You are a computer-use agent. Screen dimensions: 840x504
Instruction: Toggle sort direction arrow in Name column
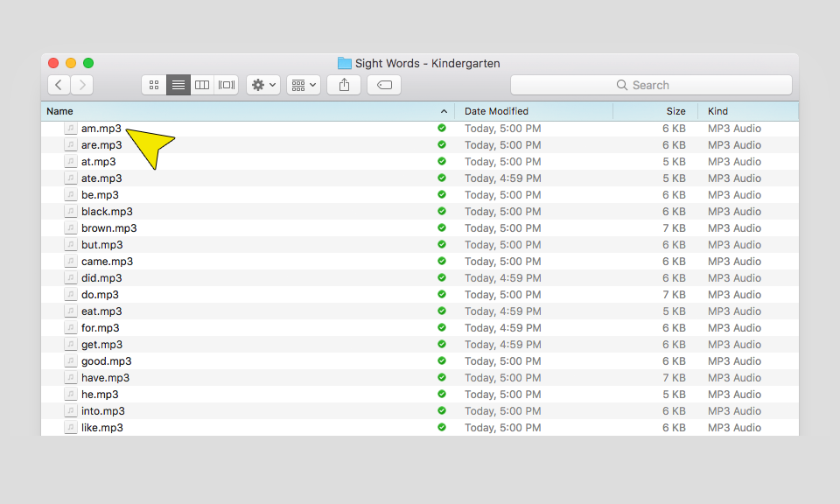coord(444,111)
